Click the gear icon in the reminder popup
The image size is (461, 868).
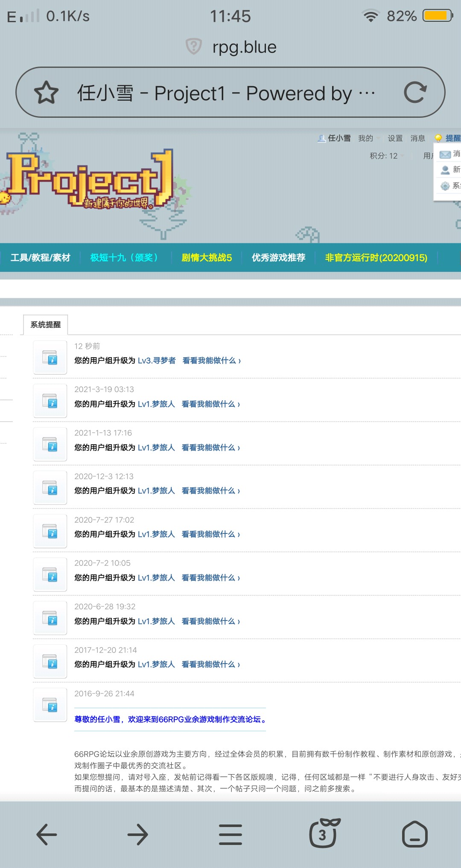(445, 186)
